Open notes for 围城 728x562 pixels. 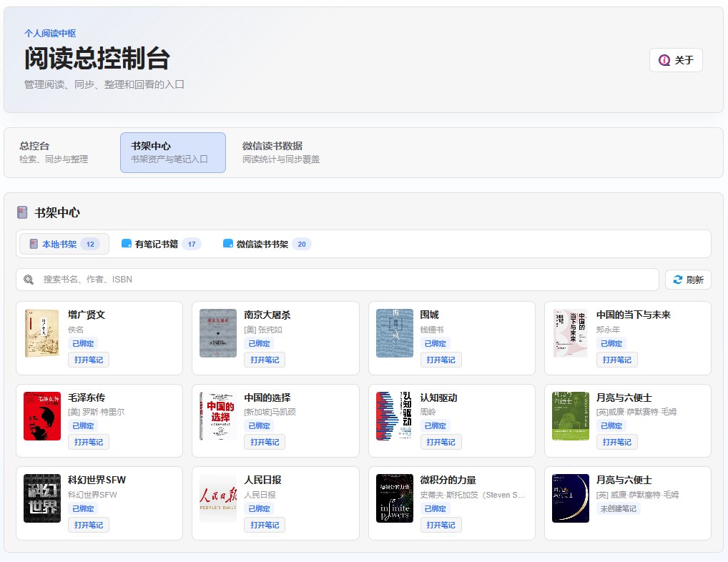click(441, 360)
